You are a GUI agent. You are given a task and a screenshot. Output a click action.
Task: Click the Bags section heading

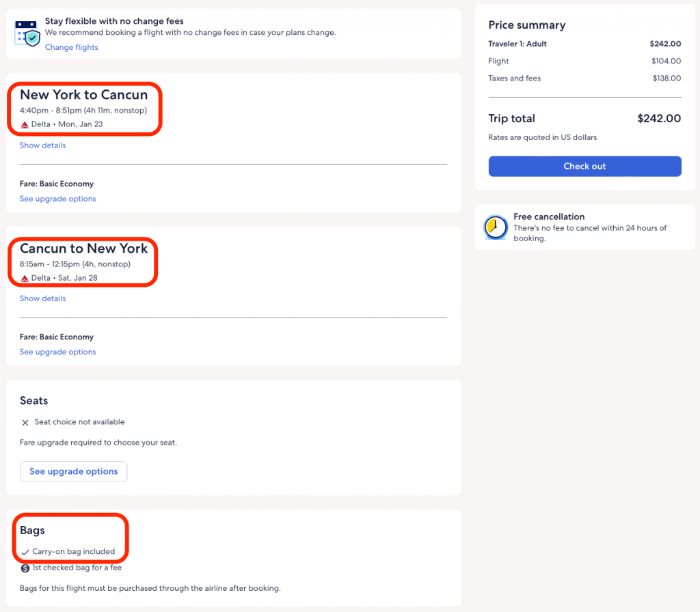pos(32,531)
